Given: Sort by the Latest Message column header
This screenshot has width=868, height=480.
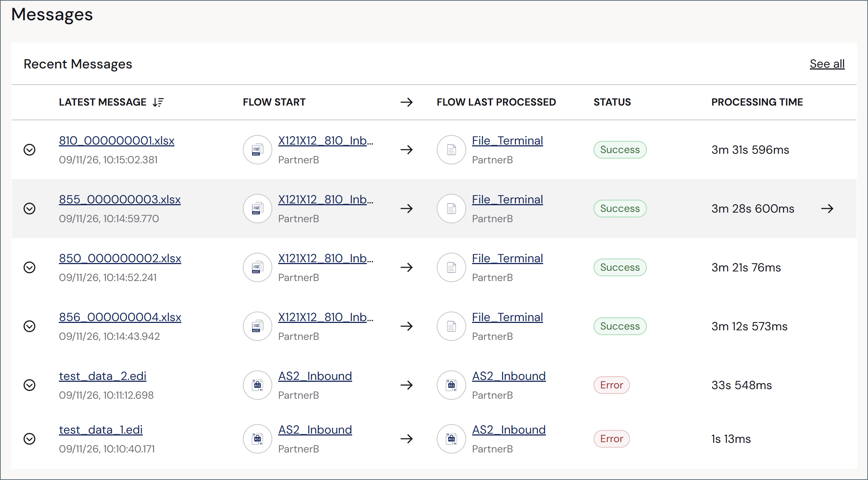Looking at the screenshot, I should (103, 102).
